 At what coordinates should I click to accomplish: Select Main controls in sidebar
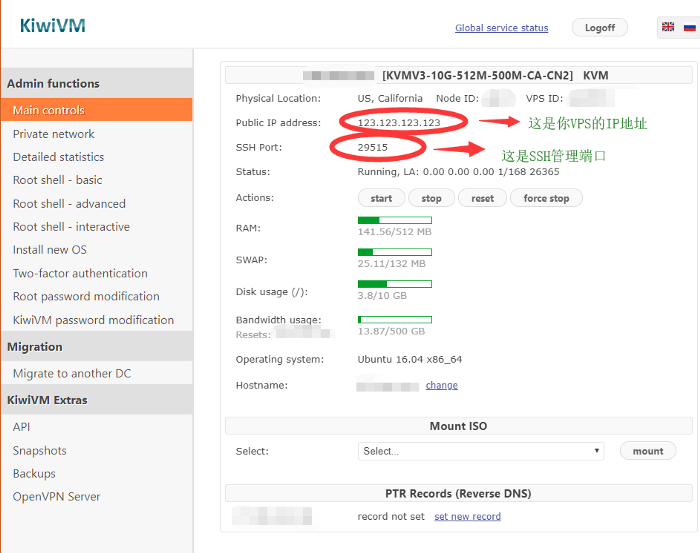49,110
